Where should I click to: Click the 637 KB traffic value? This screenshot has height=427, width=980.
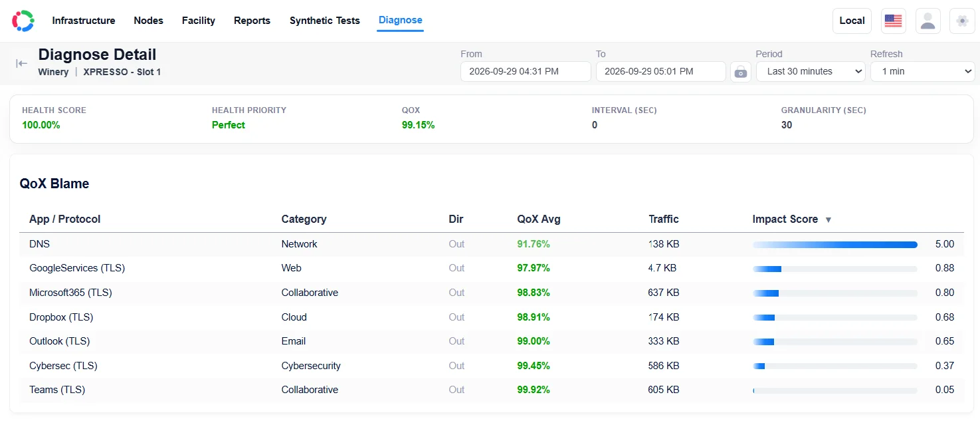pos(664,293)
